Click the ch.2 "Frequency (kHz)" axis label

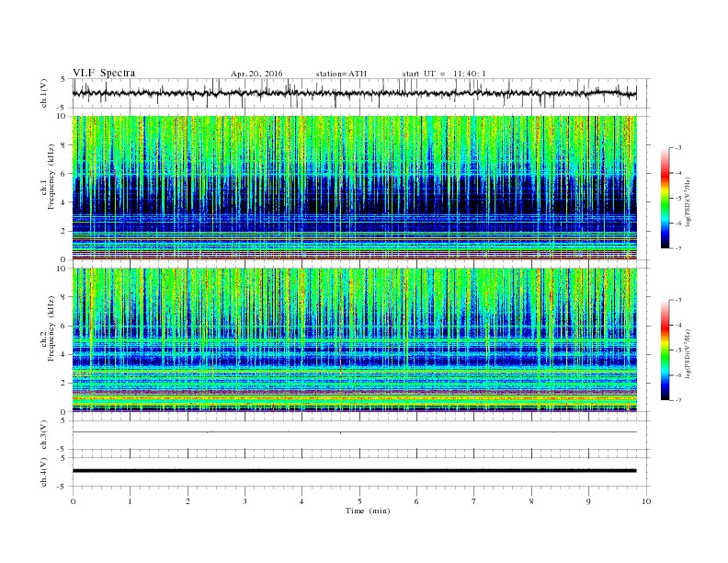(x=51, y=329)
